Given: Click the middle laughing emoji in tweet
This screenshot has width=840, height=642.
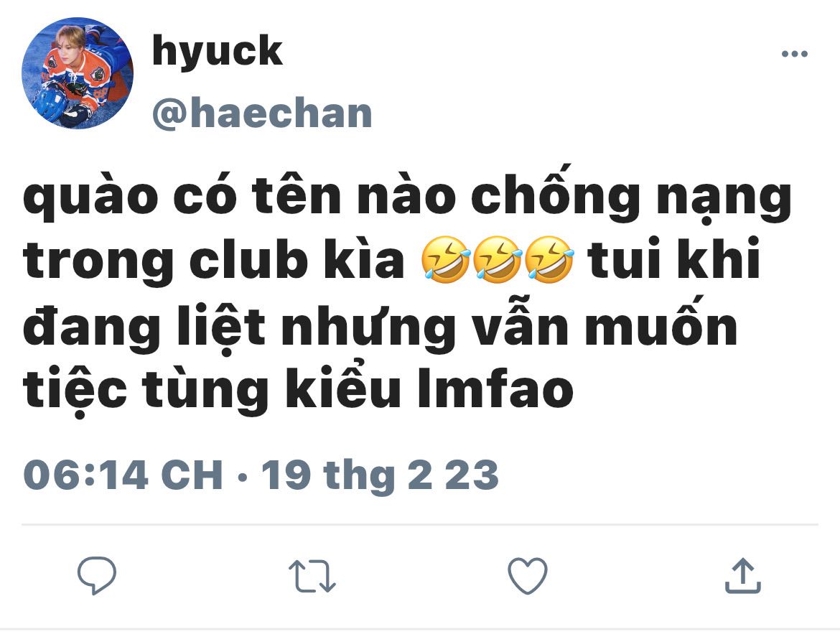Looking at the screenshot, I should 497,259.
